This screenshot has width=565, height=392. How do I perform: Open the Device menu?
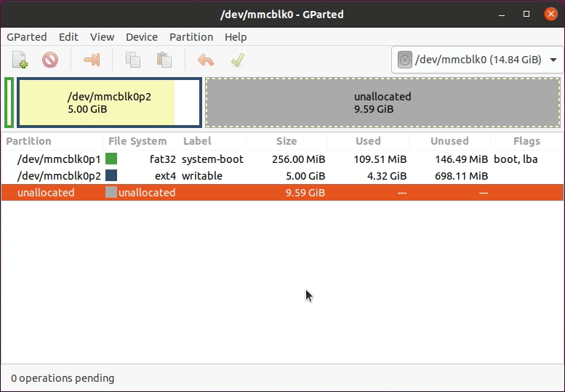pyautogui.click(x=142, y=37)
